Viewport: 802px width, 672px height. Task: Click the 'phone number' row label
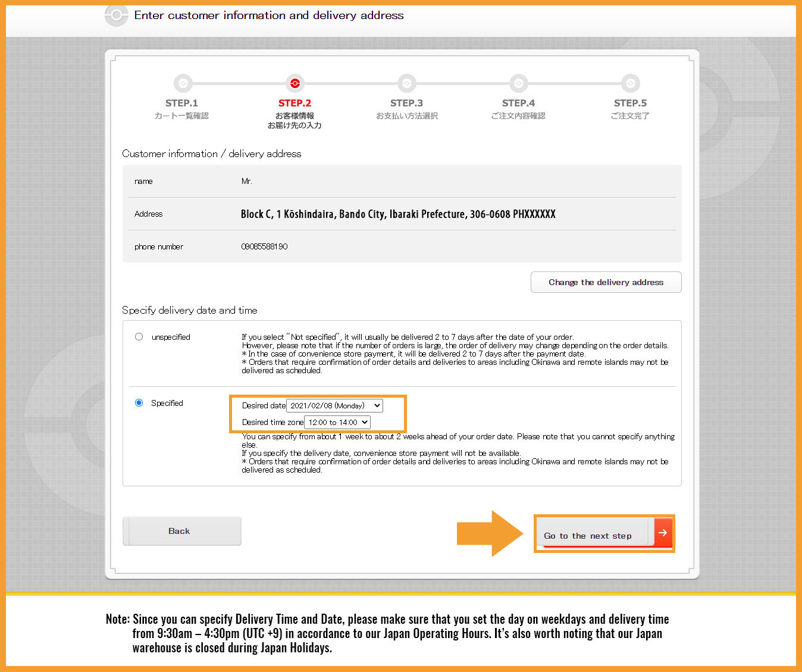159,246
